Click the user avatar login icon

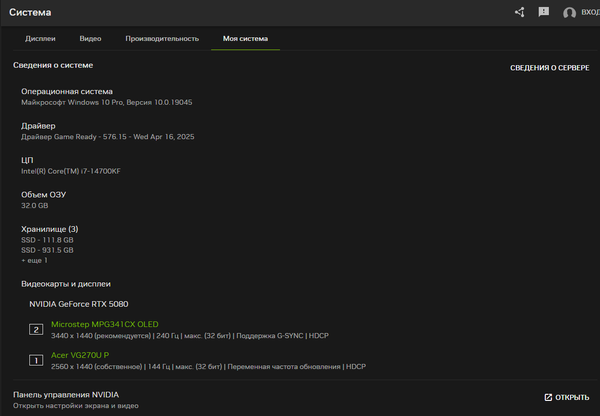coord(569,13)
